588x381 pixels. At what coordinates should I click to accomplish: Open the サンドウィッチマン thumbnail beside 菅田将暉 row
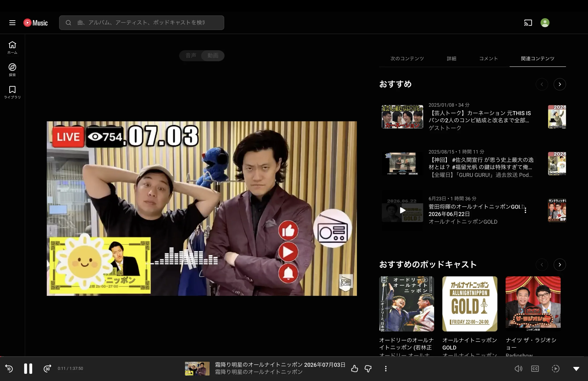[x=557, y=210]
